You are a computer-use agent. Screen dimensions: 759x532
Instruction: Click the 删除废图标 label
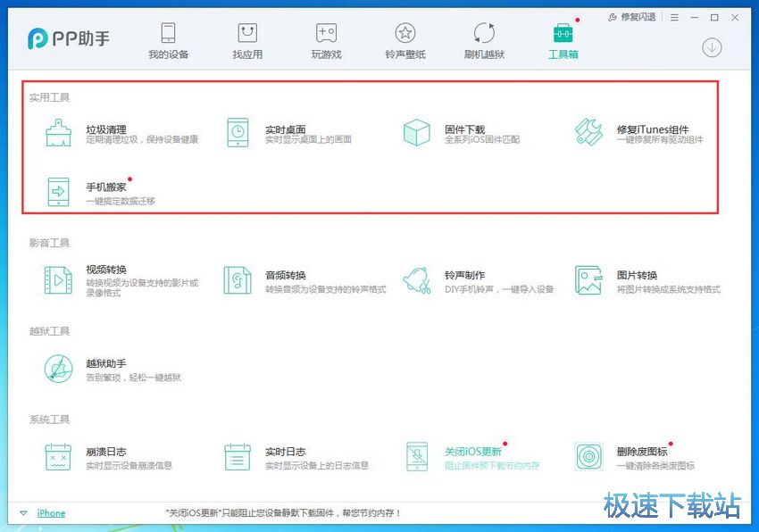point(642,452)
